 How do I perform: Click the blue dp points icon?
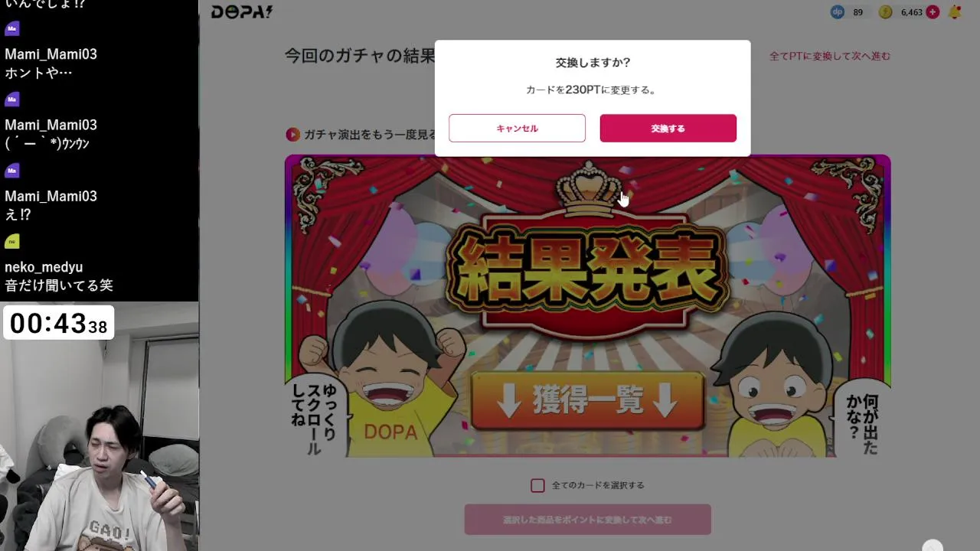(838, 12)
